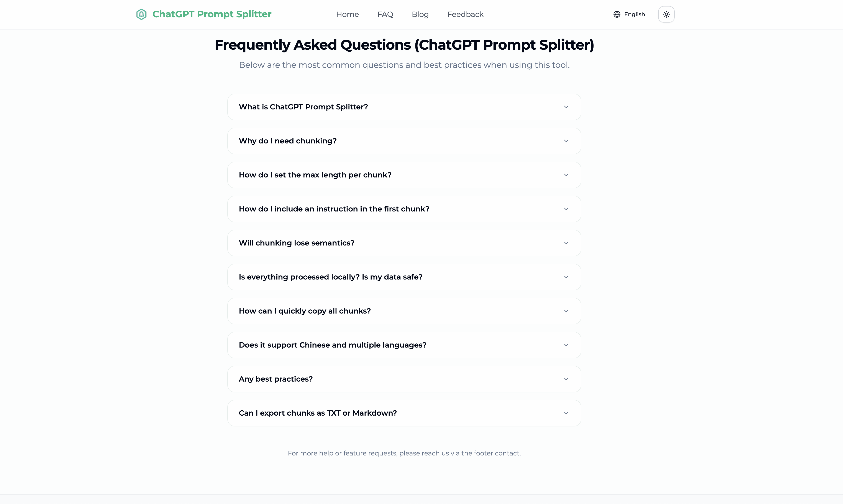Click the ChatGPT Prompt Splitter brand title
This screenshot has width=843, height=504.
pyautogui.click(x=212, y=14)
